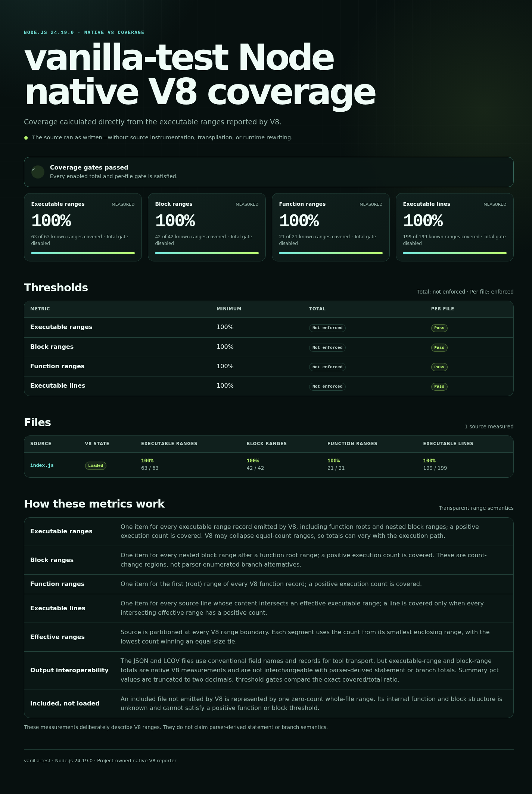Image resolution: width=532 pixels, height=794 pixels.
Task: Click MEASURED label in the Executable lines card
Action: point(495,204)
